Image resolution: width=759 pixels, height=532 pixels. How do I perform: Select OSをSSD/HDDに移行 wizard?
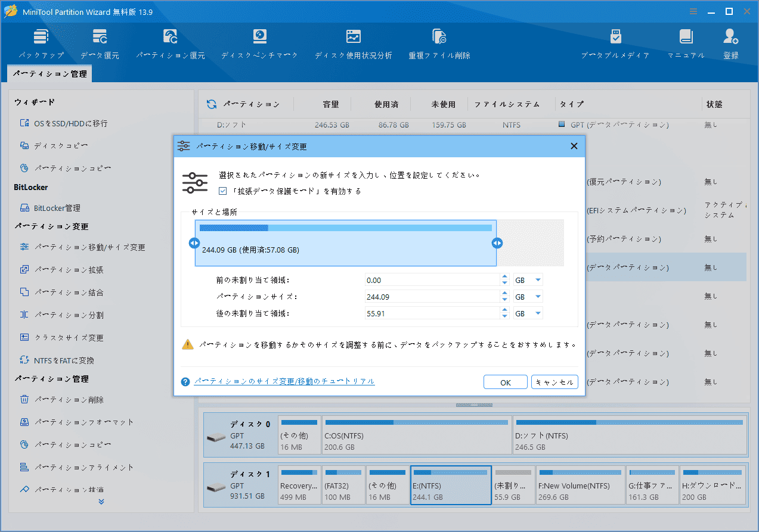[x=63, y=123]
